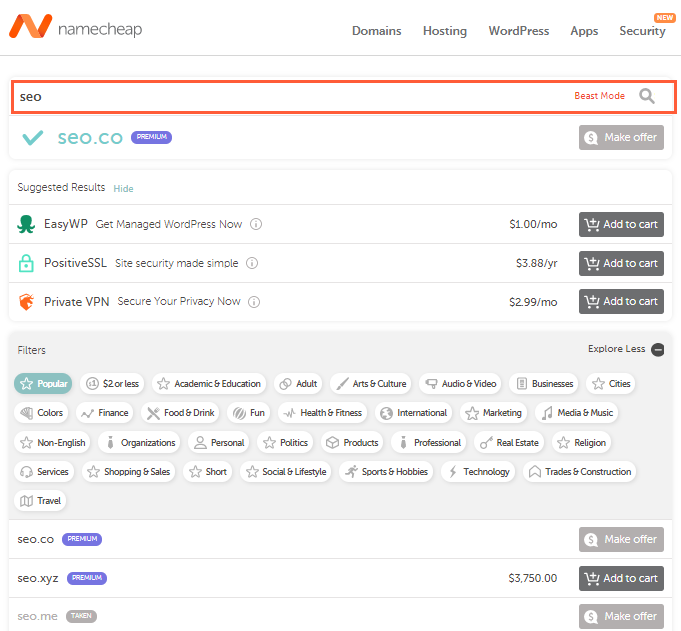
Task: Click info icon next to PositiveSSL
Action: click(x=252, y=263)
